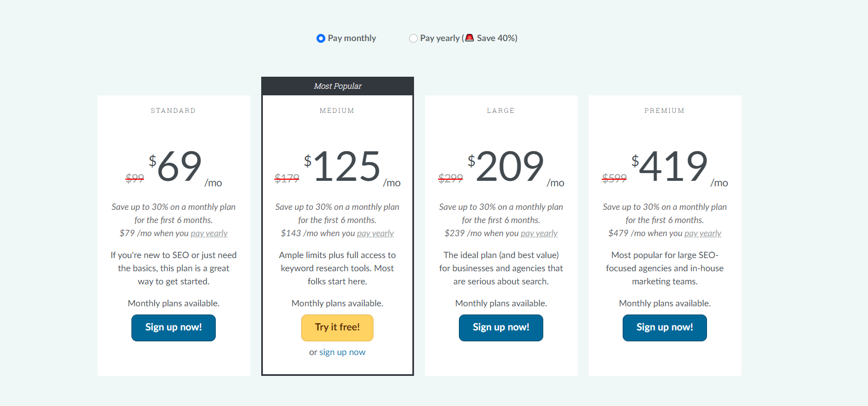This screenshot has width=868, height=406.
Task: Click the crossed-out $299 price
Action: pos(451,178)
